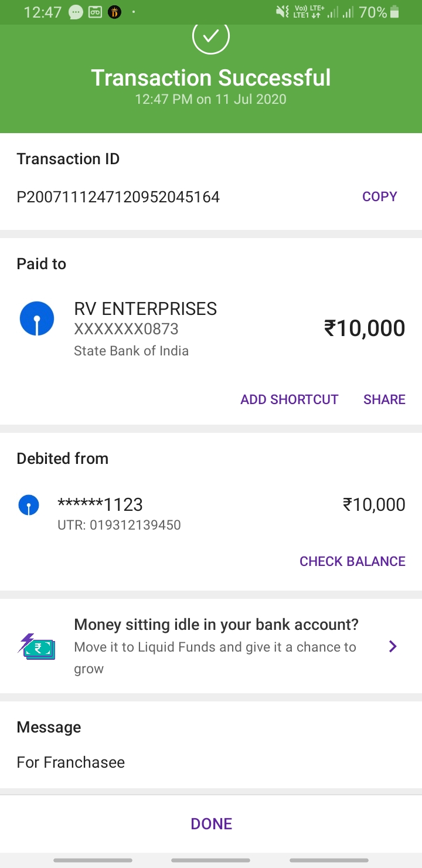Tap the For Franchasee message text
Screen dimensions: 422x868
(71, 762)
